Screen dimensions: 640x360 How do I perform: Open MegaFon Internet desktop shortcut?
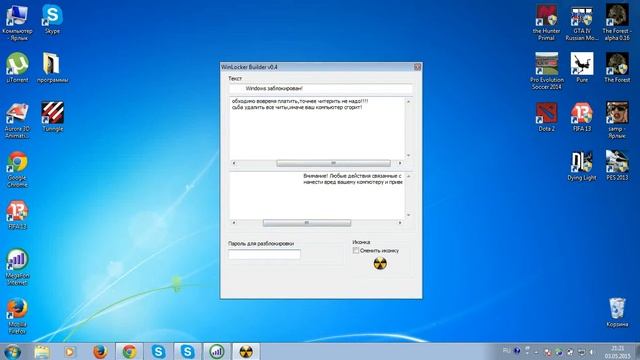pyautogui.click(x=17, y=267)
